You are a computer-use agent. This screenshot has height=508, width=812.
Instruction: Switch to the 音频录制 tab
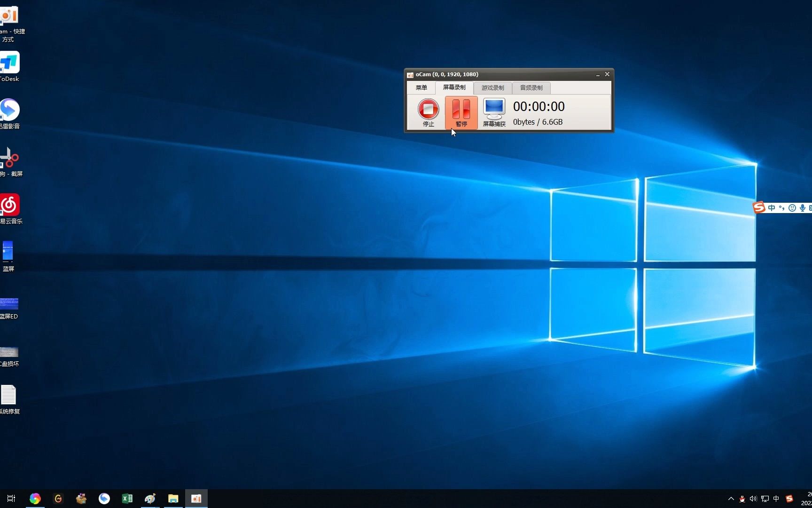tap(531, 88)
